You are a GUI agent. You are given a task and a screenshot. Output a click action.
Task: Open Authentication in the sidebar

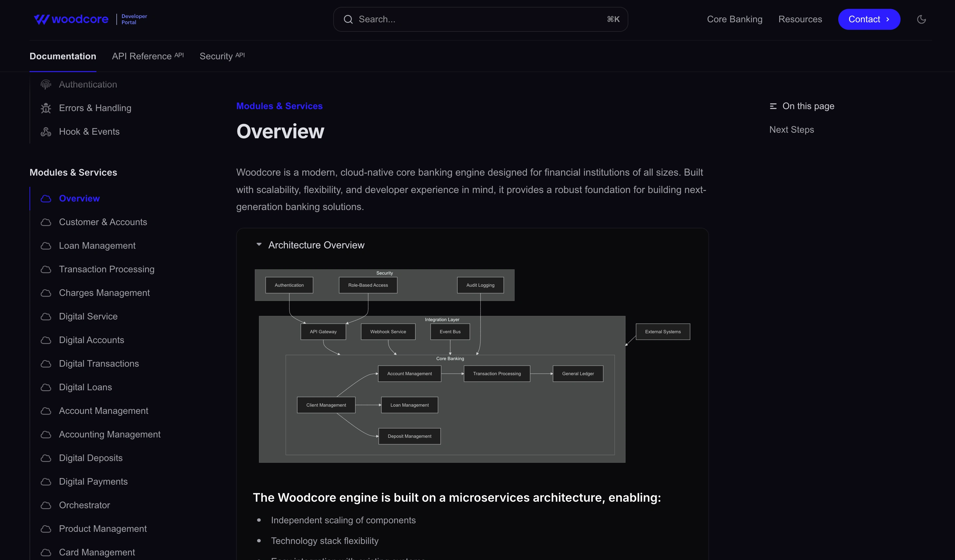(88, 85)
